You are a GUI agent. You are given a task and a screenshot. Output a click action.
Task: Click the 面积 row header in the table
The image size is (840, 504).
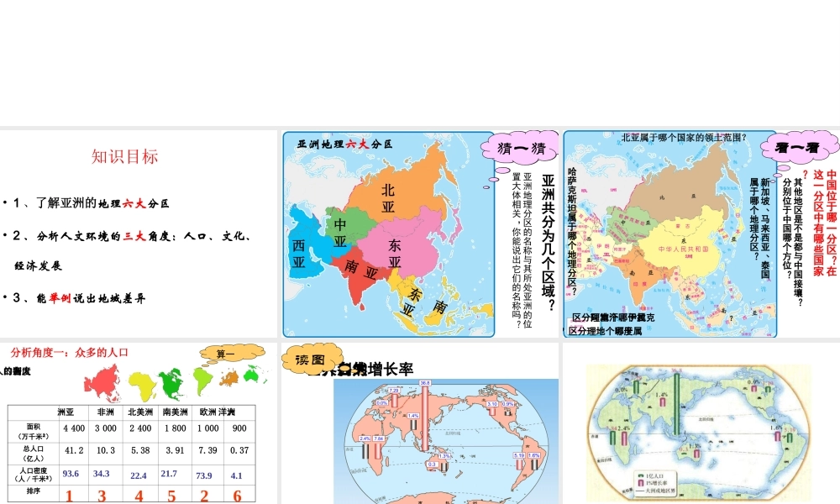pos(34,431)
